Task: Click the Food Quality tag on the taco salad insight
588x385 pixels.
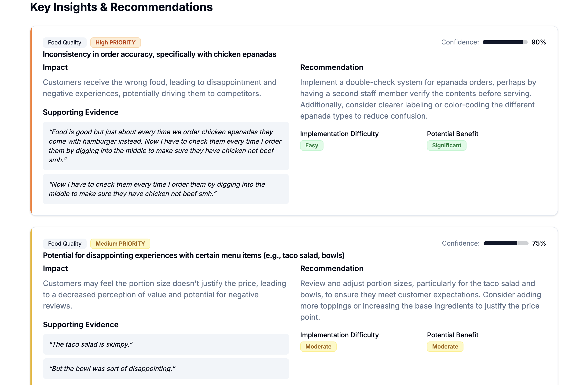Action: pos(64,243)
